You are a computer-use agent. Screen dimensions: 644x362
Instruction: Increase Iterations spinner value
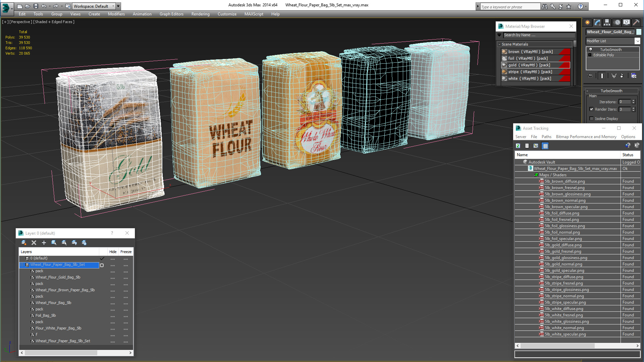(x=634, y=101)
